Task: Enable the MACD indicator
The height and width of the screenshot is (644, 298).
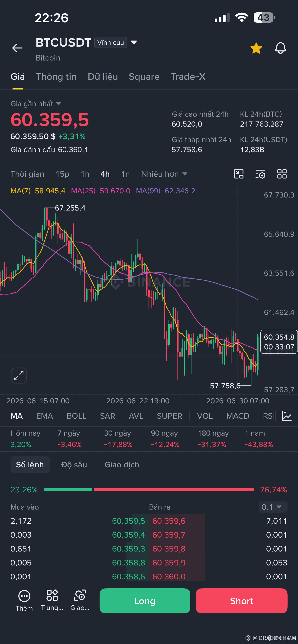Action: (238, 416)
